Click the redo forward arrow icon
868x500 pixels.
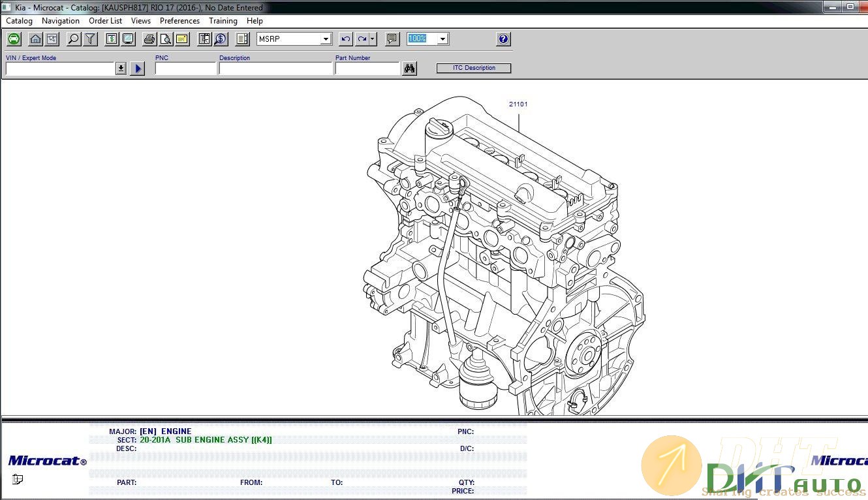point(362,39)
